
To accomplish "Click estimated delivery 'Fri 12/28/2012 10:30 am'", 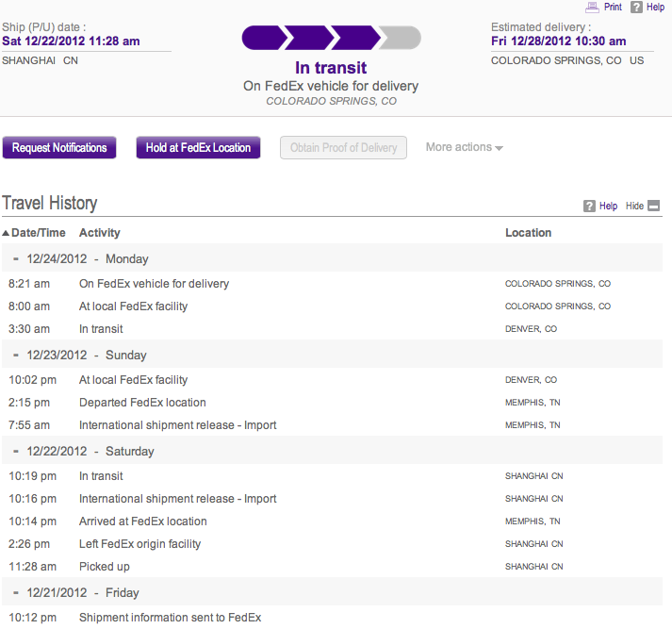I will [558, 41].
